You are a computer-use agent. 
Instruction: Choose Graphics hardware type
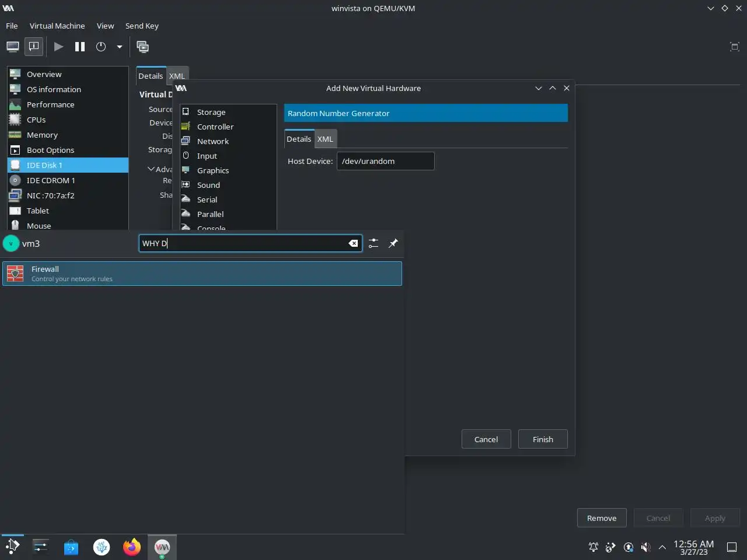228,170
